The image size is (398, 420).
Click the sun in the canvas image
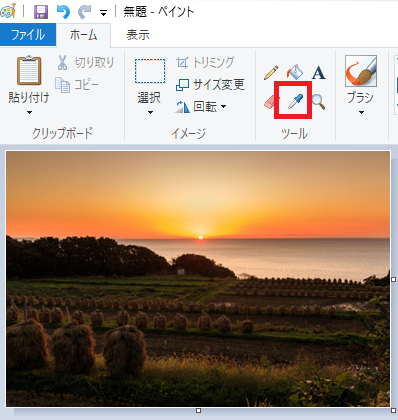[201, 237]
